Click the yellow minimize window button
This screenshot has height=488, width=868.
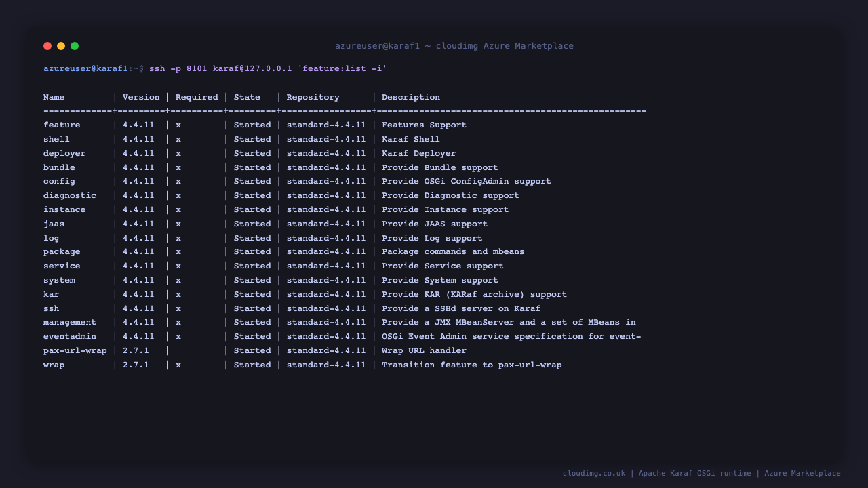[x=61, y=46]
